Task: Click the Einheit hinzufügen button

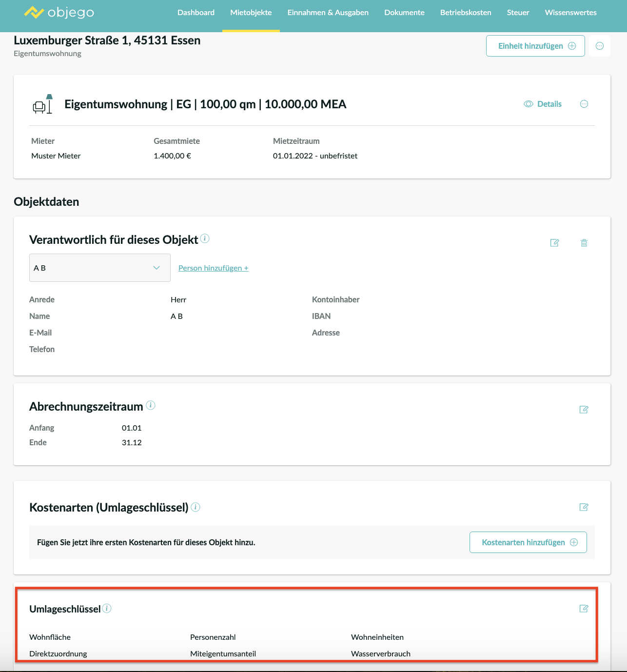Action: 535,46
